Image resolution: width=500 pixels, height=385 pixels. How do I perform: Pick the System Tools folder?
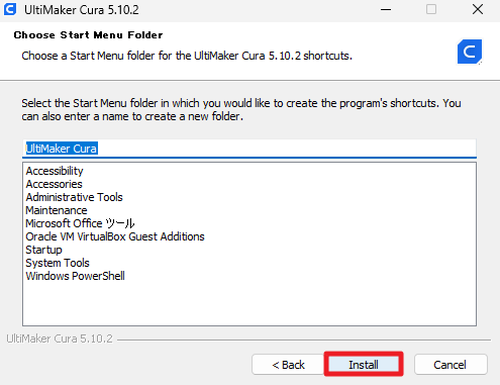(x=57, y=263)
